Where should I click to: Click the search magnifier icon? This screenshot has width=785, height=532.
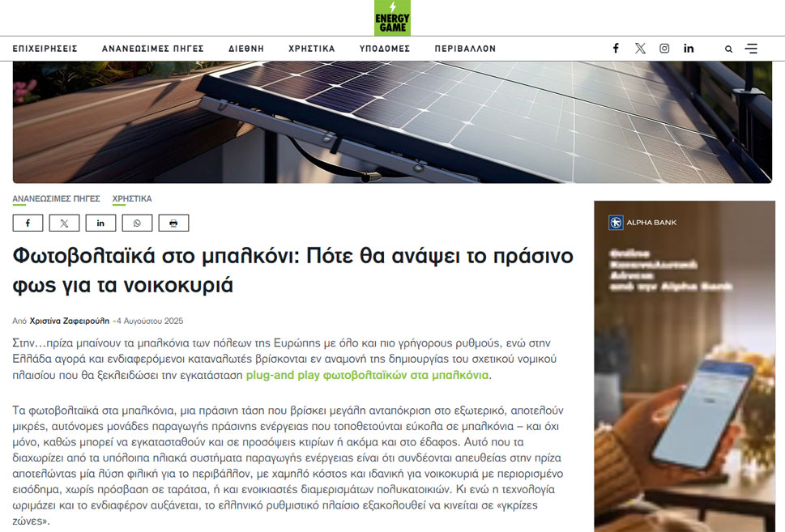tap(728, 49)
